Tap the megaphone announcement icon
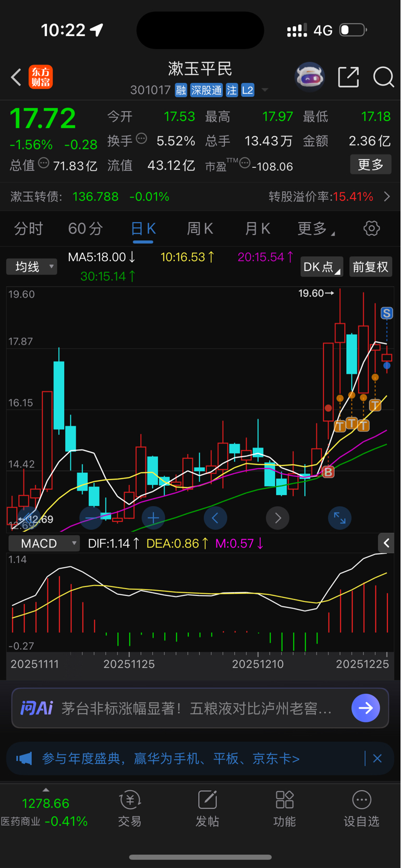This screenshot has height=868, width=401. (x=24, y=758)
